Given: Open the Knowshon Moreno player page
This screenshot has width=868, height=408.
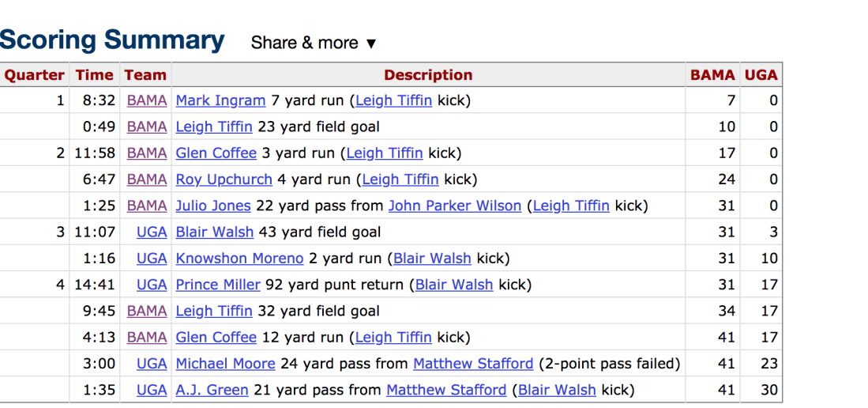Looking at the screenshot, I should point(239,259).
